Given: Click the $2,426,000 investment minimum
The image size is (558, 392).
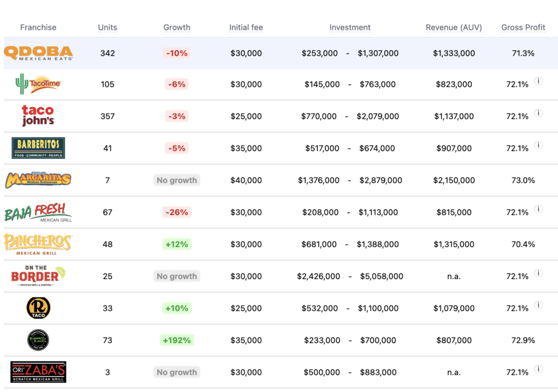Looking at the screenshot, I should (318, 277).
